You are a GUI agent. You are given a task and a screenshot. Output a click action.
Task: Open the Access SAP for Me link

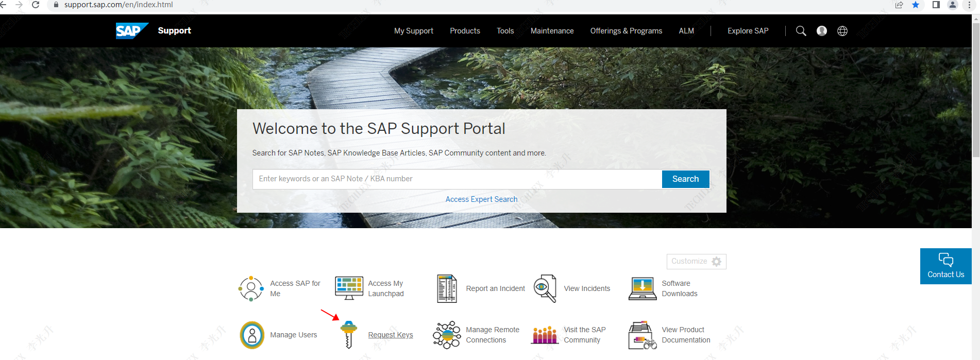(295, 288)
